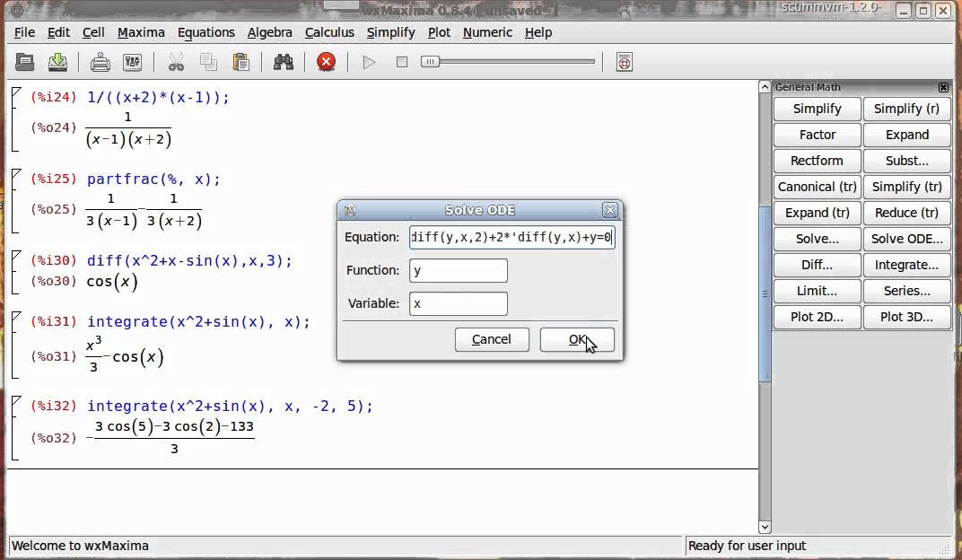Open the Simplify menu
Viewport: 962px width, 560px height.
[x=391, y=32]
